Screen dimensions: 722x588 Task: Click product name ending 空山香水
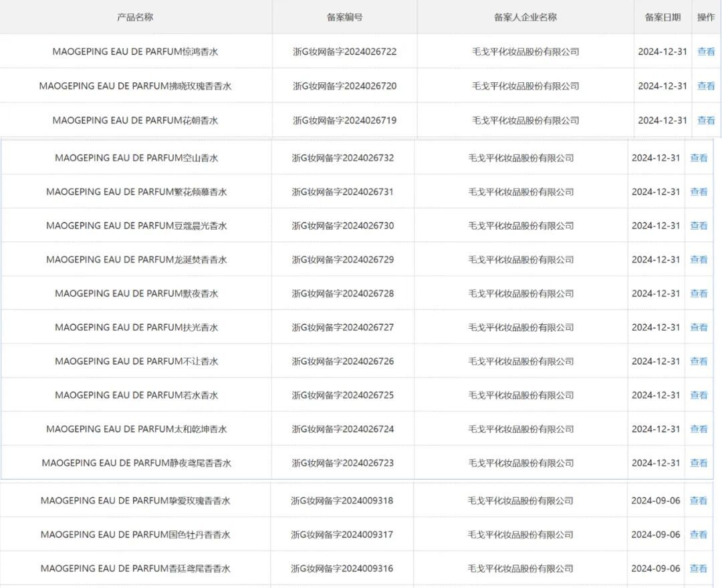pyautogui.click(x=136, y=158)
